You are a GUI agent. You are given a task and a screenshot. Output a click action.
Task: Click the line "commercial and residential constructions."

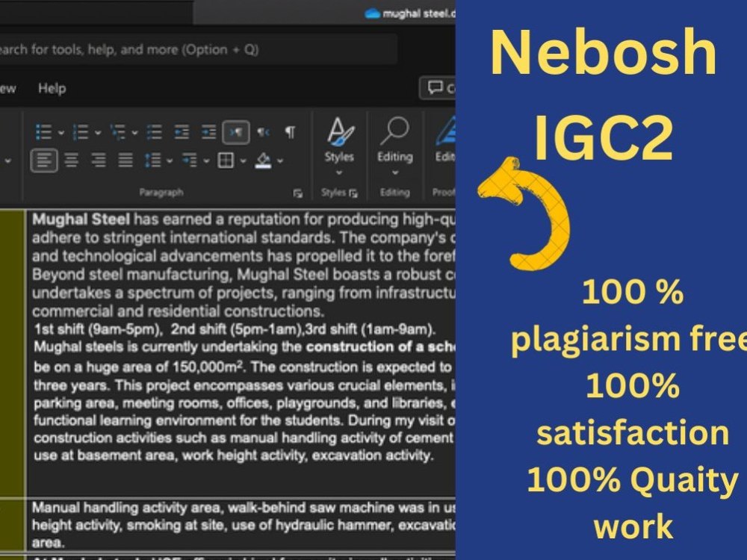click(179, 311)
